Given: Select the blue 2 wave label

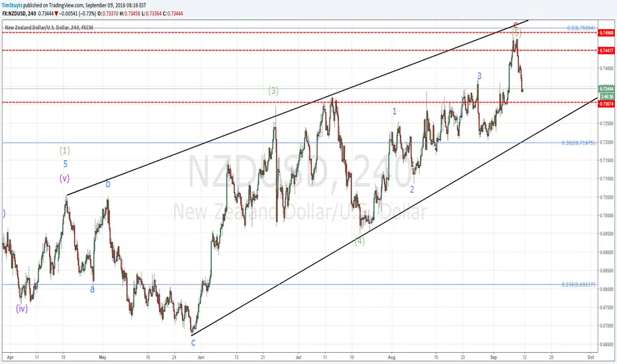Looking at the screenshot, I should (x=412, y=190).
